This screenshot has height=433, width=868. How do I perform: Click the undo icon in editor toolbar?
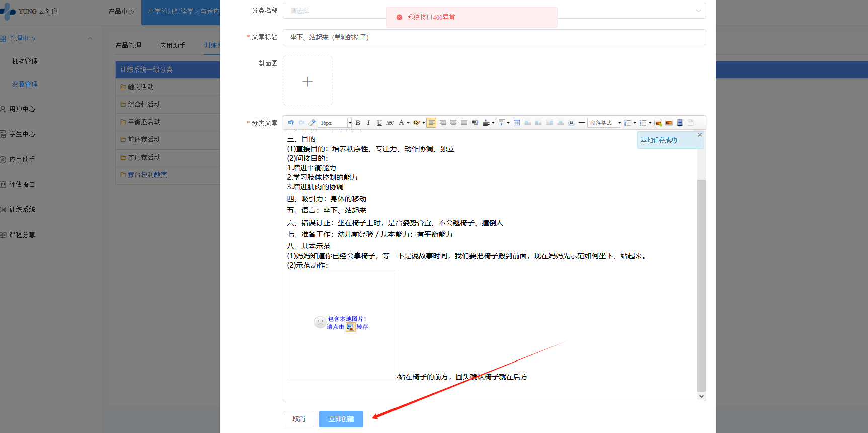tap(291, 123)
